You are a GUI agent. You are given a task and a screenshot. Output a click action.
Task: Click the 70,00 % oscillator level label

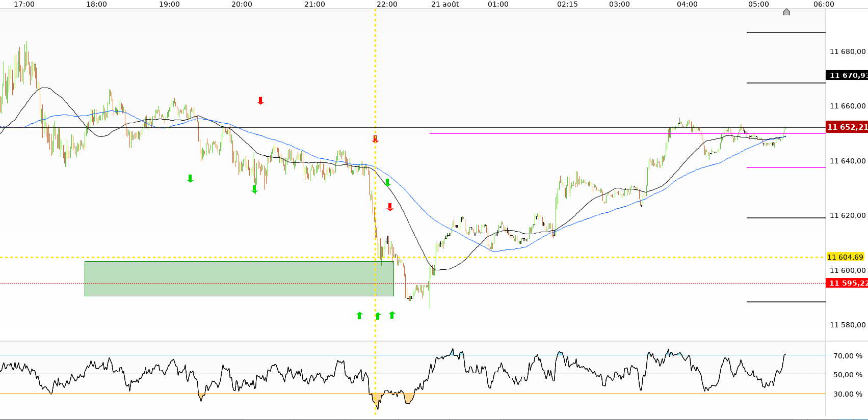(848, 356)
